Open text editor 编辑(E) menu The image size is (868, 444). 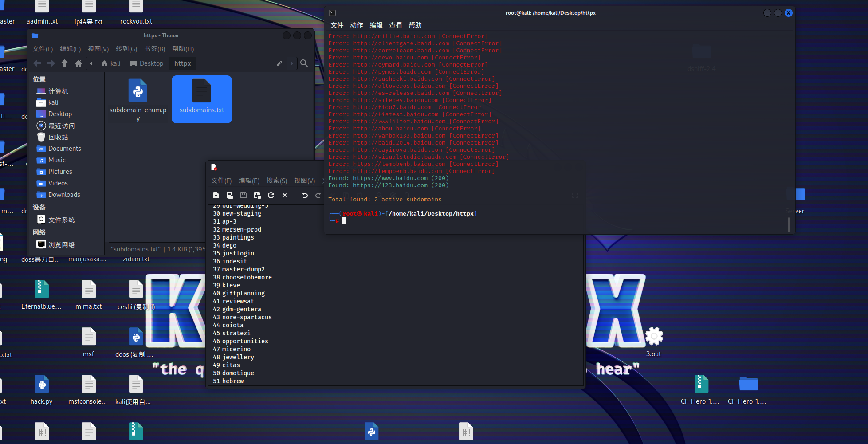(x=249, y=181)
